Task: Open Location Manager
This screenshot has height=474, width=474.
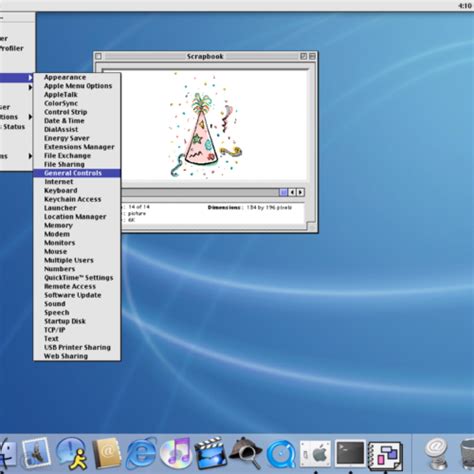Action: (x=77, y=217)
